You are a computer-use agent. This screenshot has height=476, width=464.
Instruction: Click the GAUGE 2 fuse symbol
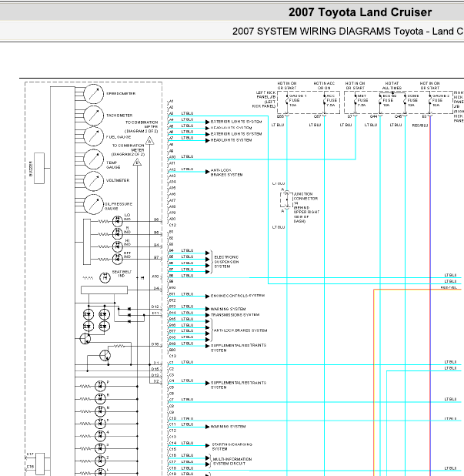pos(429,100)
